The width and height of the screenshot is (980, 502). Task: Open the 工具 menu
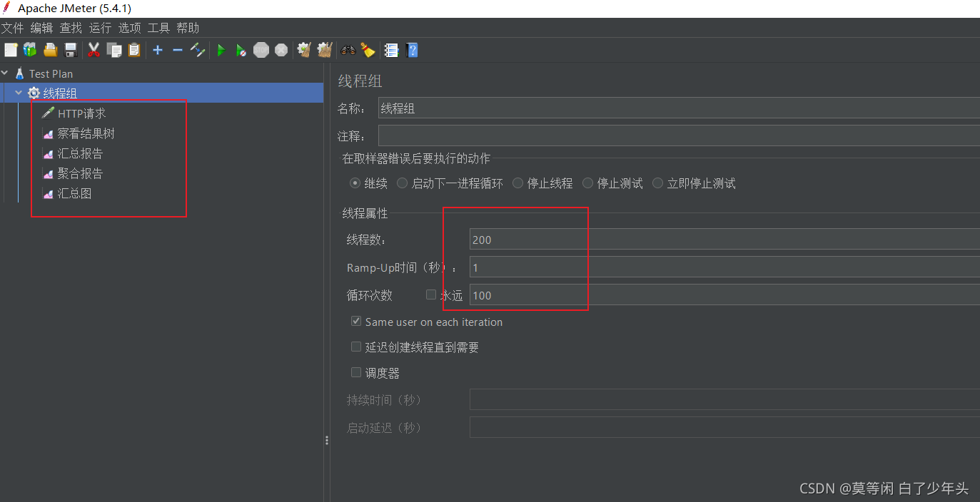(x=158, y=28)
